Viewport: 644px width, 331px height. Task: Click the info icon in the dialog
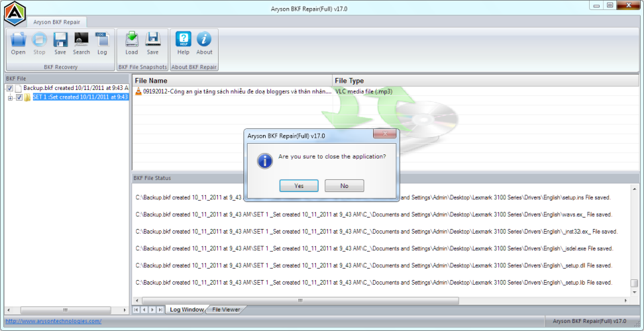tap(265, 160)
